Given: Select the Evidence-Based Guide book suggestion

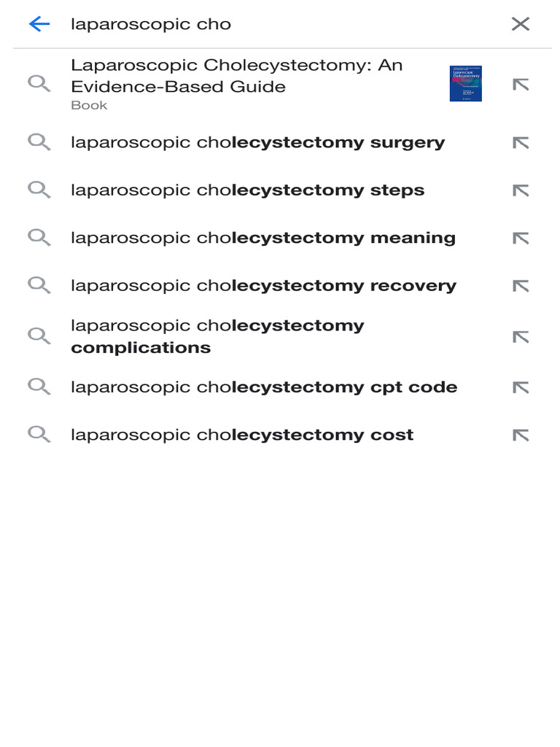Looking at the screenshot, I should click(x=236, y=84).
